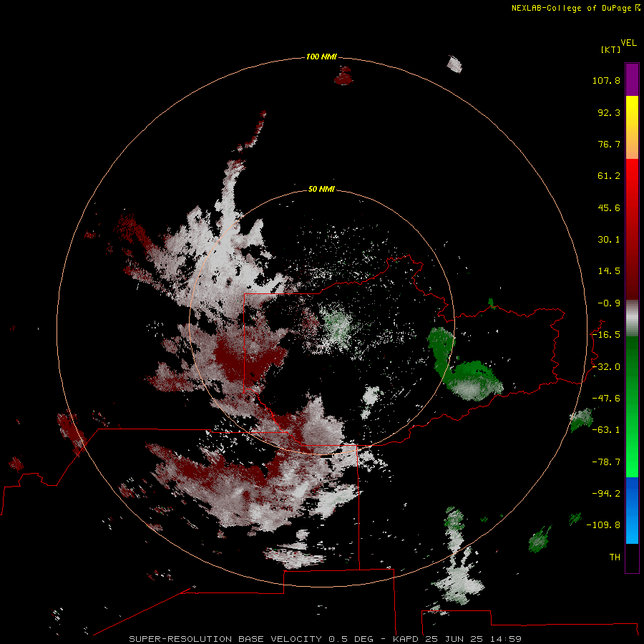Click the VEL legend title
The image size is (644, 644).
[x=628, y=43]
